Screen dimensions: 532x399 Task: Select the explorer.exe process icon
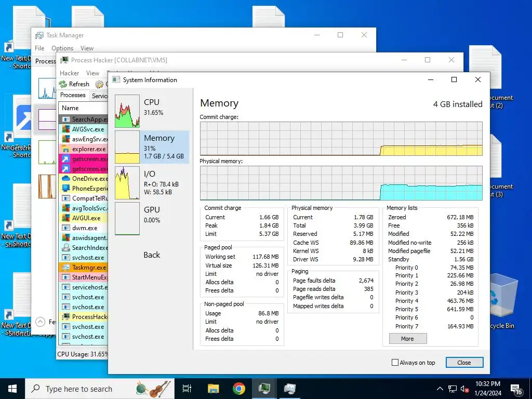(x=66, y=149)
